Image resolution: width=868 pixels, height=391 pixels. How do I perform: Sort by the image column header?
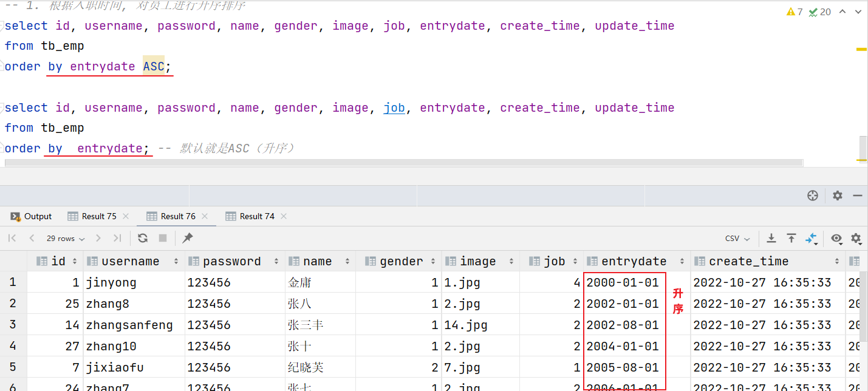(x=480, y=261)
